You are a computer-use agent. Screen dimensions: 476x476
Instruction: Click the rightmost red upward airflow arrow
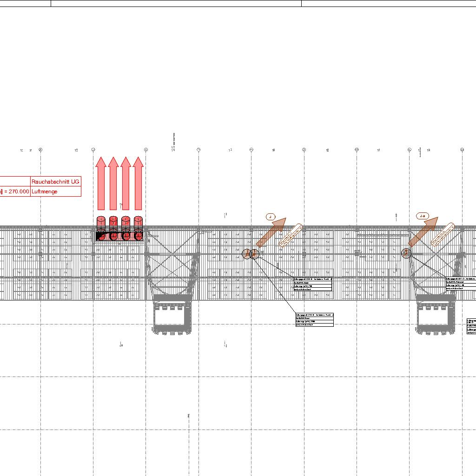[138, 184]
